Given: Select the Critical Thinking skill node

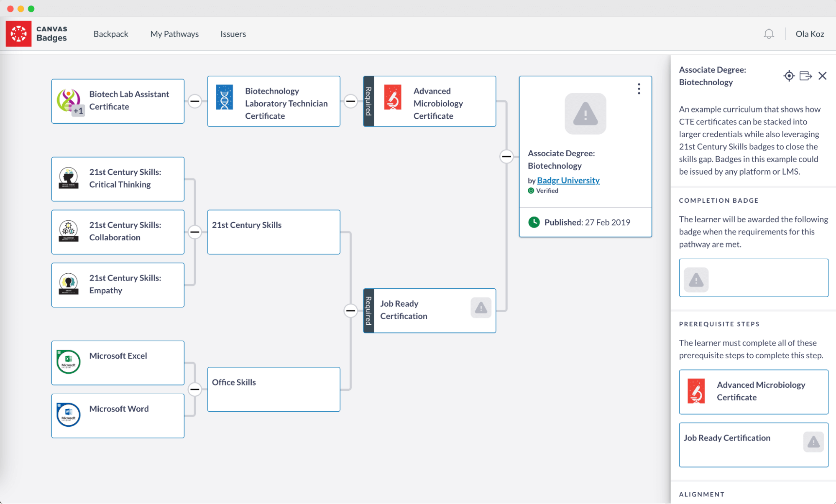Looking at the screenshot, I should pyautogui.click(x=118, y=179).
